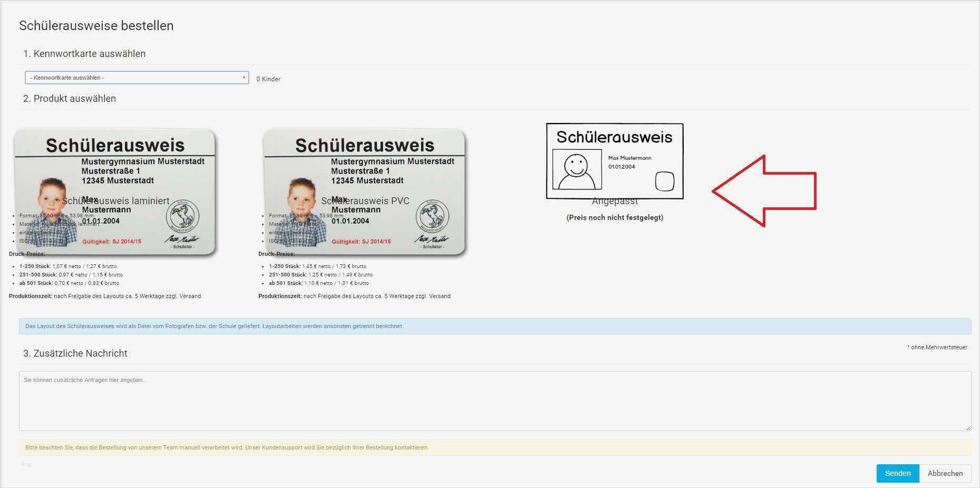The width and height of the screenshot is (980, 488).
Task: Click the chip outline on the Angepasst card
Action: [x=665, y=181]
